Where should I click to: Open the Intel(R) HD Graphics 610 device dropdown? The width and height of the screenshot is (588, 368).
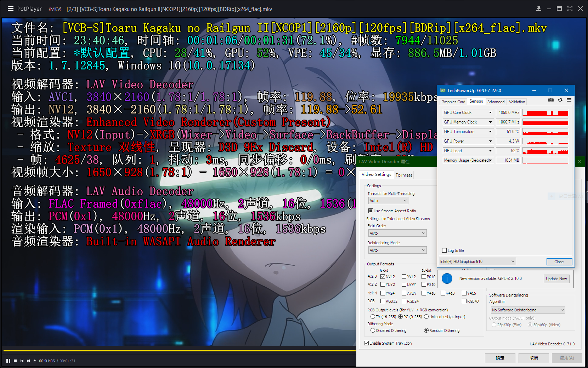[x=477, y=261]
